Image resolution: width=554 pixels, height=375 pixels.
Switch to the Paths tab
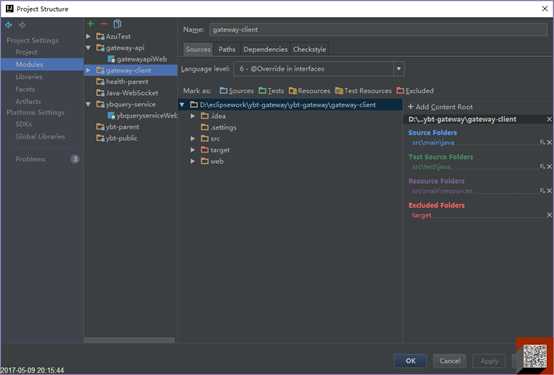pos(227,49)
